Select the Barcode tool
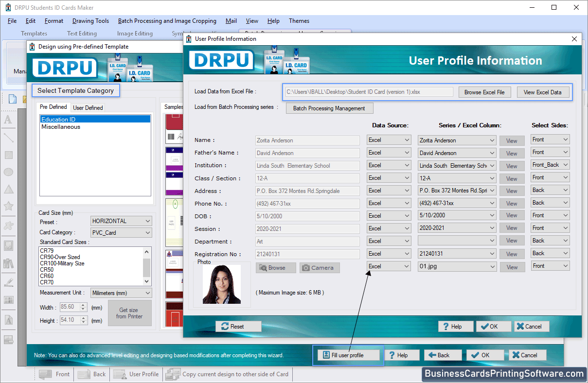This screenshot has height=383, width=588. pos(8,300)
